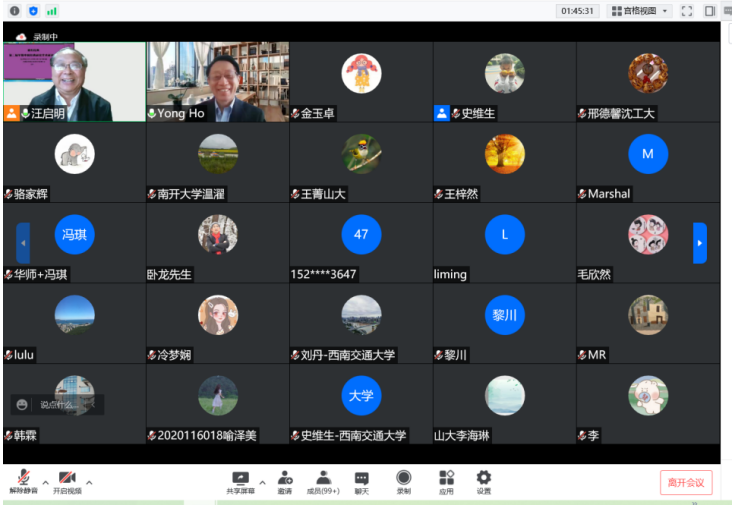This screenshot has height=505, width=732.
Task: Expand video options arrow beside 开启视频
Action: click(89, 481)
